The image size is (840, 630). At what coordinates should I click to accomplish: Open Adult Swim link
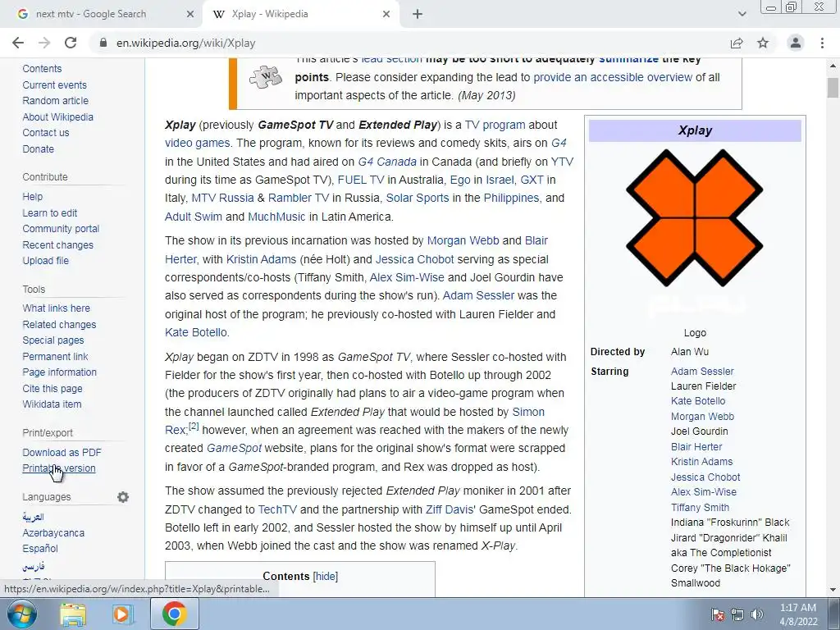194,217
